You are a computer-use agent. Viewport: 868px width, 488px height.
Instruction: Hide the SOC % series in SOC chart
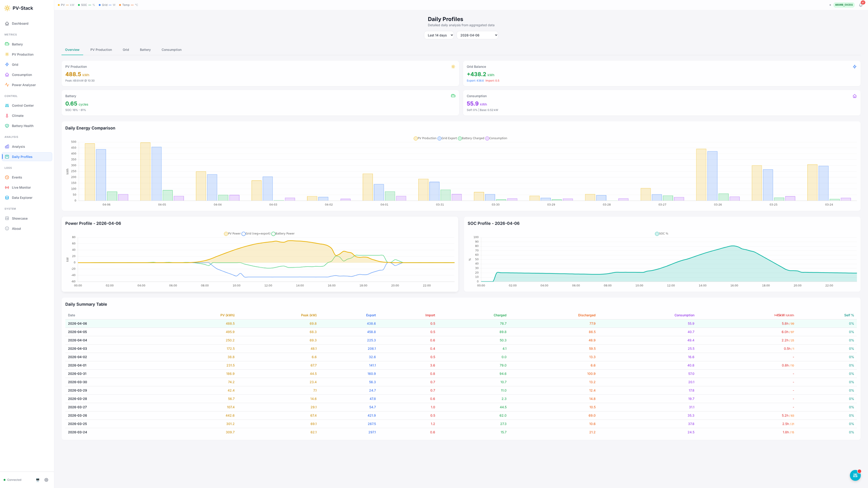663,233
